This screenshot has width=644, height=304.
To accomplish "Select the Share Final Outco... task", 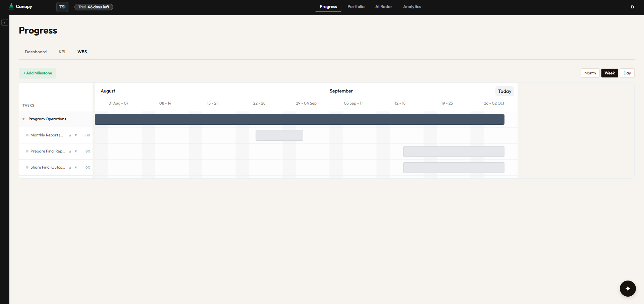I will [48, 167].
